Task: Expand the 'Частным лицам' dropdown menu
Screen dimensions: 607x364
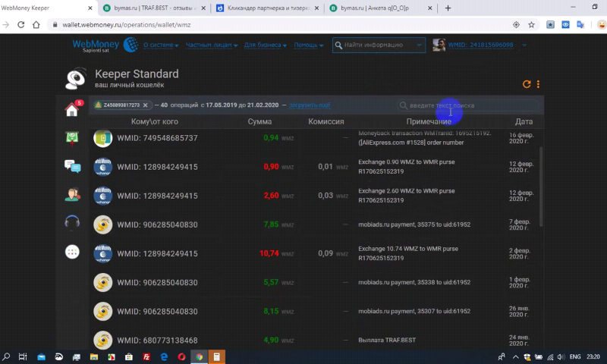Action: tap(210, 45)
